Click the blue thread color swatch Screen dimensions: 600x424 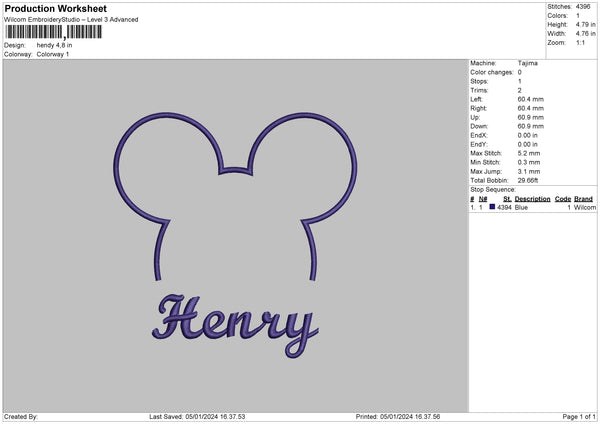tap(492, 207)
